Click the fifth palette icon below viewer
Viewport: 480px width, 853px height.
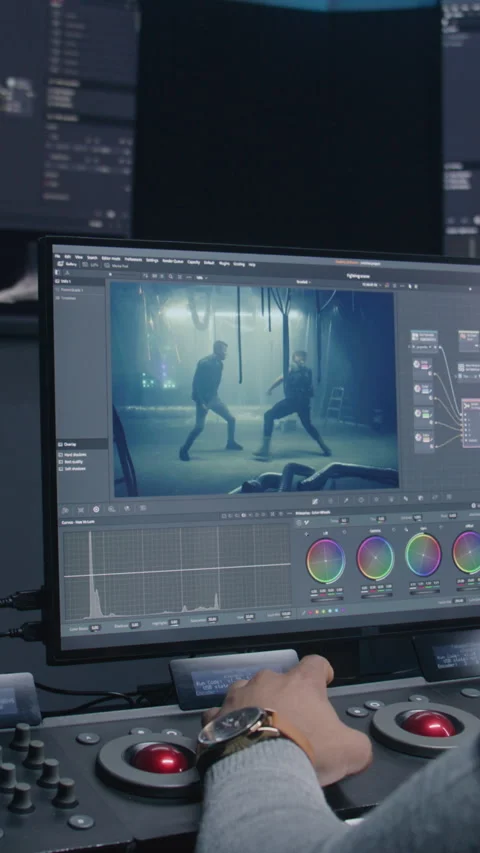click(x=127, y=509)
